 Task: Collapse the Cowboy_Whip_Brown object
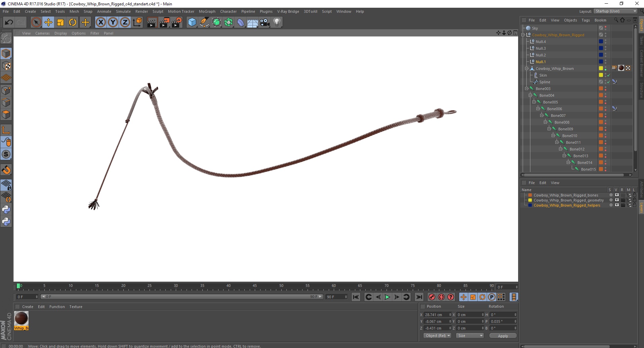click(x=527, y=69)
